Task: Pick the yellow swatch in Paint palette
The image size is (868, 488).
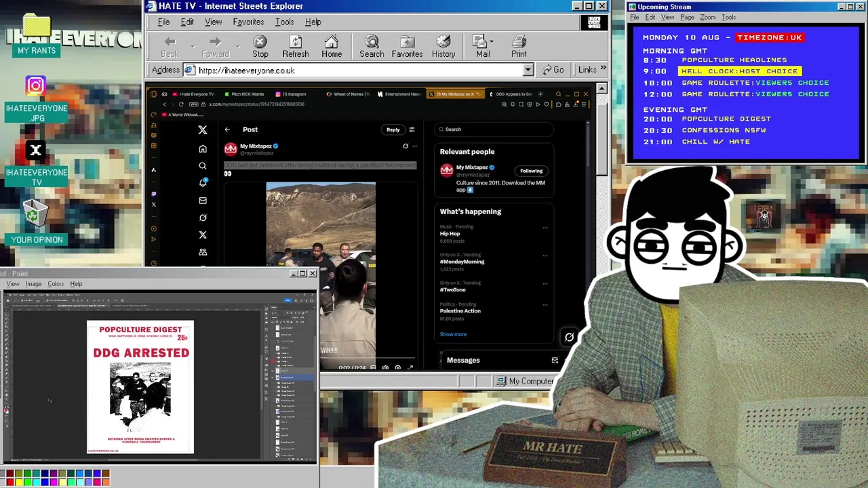Action: 18,482
